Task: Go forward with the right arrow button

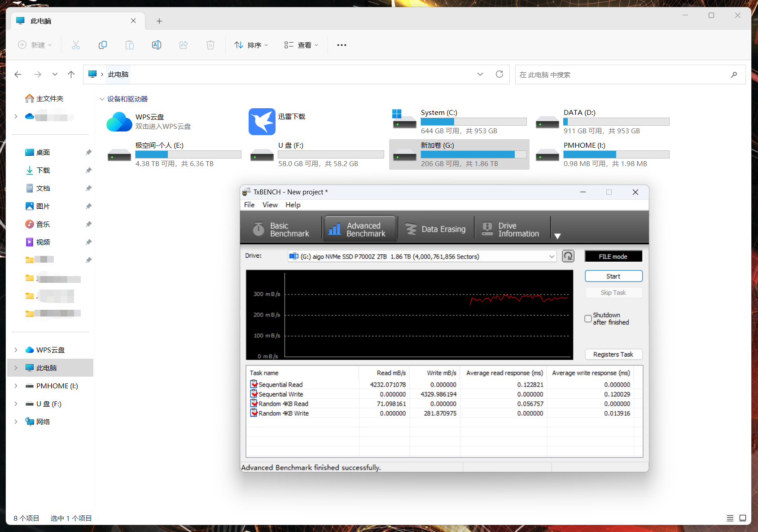Action: pos(38,75)
